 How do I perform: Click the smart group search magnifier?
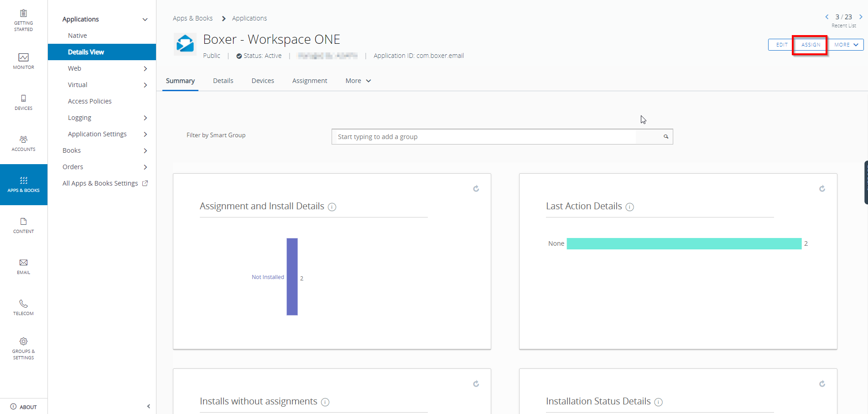pyautogui.click(x=665, y=136)
